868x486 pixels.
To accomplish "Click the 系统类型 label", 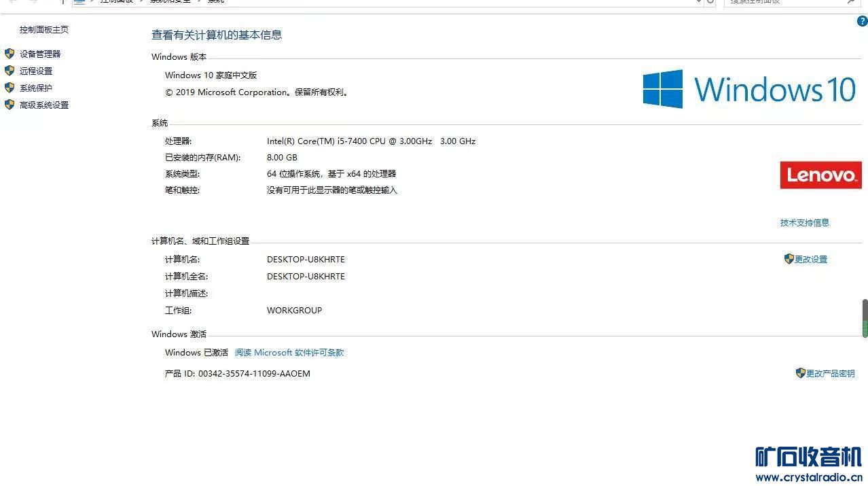I will 183,174.
